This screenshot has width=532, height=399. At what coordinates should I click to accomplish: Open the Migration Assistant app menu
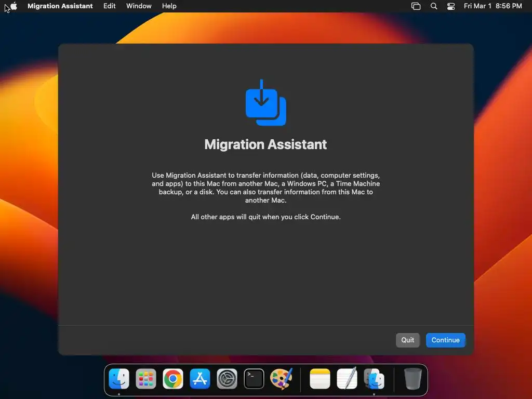pyautogui.click(x=60, y=6)
